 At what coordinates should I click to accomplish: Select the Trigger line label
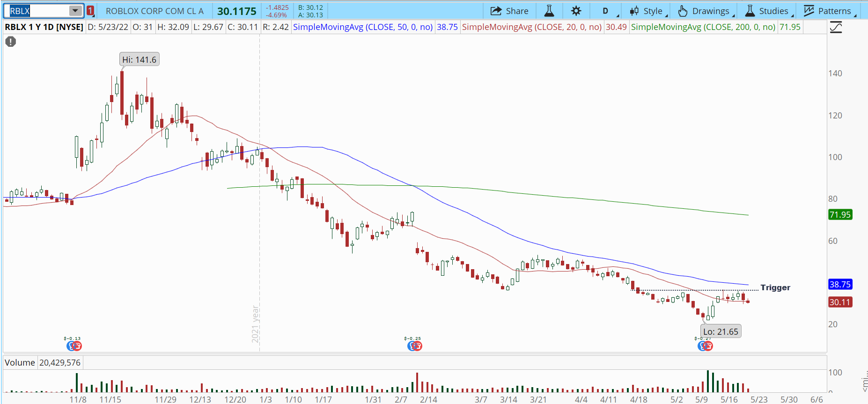pos(775,287)
